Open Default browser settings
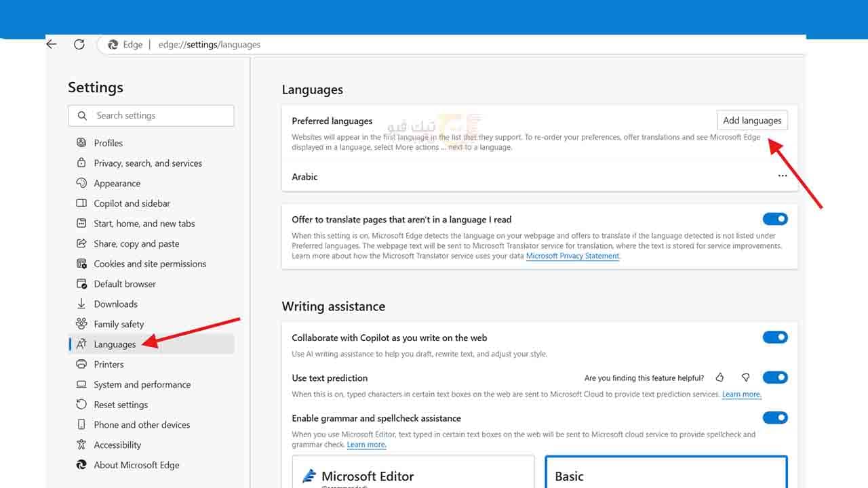 coord(125,284)
